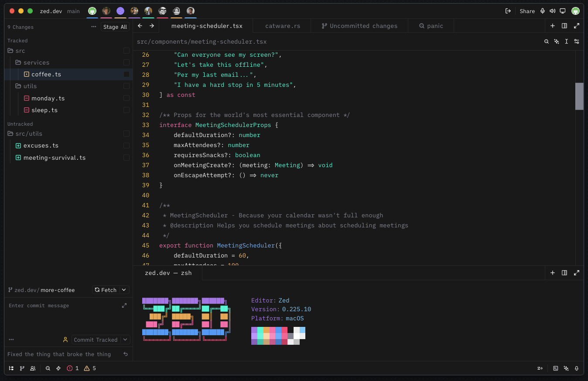Start screen sharing with monitor icon
The image size is (588, 381).
pos(563,11)
